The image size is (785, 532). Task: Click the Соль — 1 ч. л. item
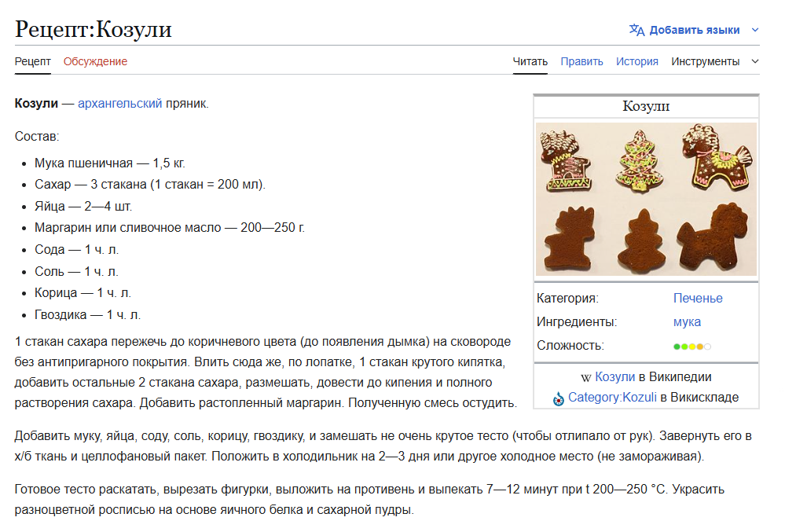tap(76, 271)
